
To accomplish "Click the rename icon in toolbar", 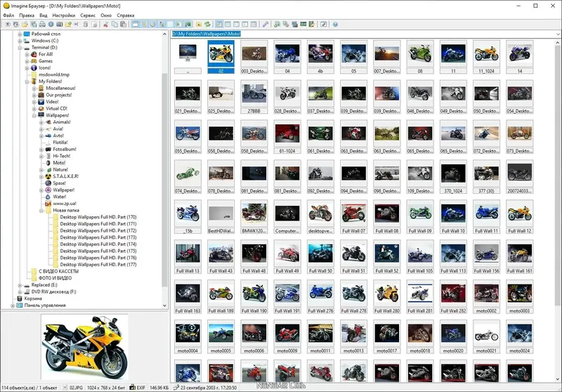I will (x=77, y=25).
